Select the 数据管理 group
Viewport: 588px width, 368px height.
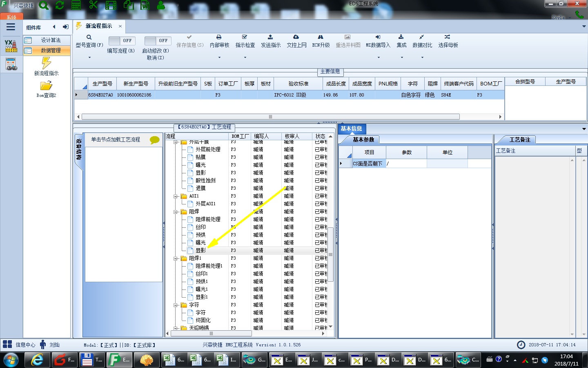point(47,50)
